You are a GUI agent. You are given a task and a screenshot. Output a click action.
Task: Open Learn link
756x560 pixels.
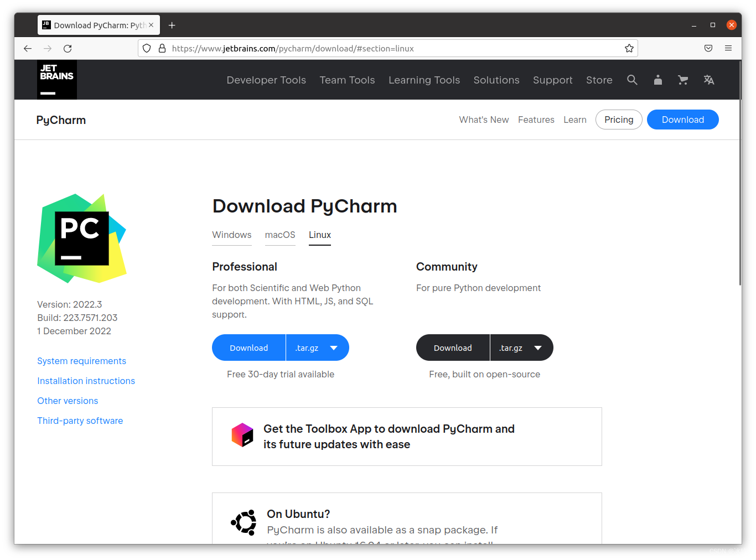click(575, 120)
